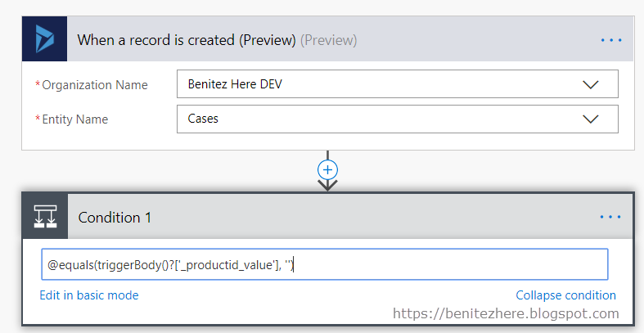This screenshot has height=333, width=644.
Task: Click the Organization Name label
Action: coord(94,85)
